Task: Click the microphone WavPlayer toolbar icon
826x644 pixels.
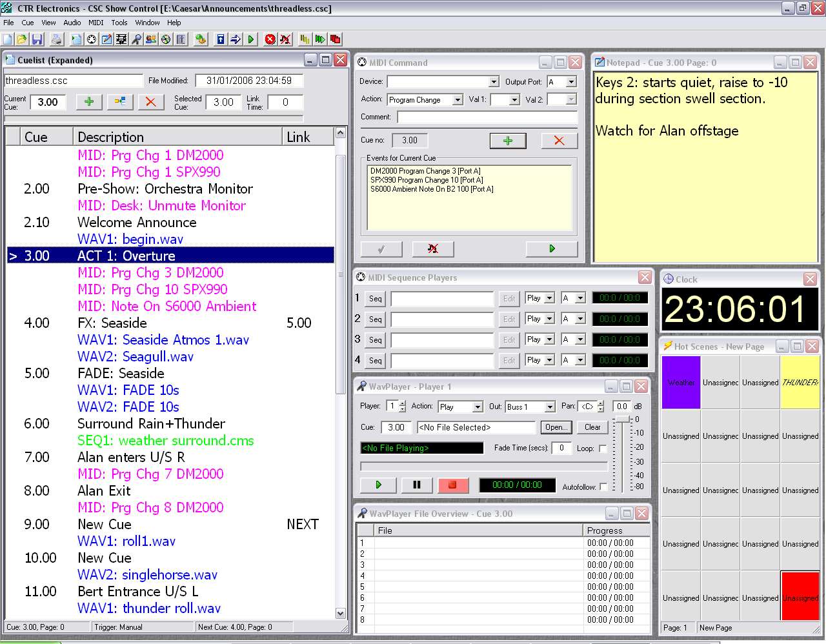Action: tap(136, 39)
